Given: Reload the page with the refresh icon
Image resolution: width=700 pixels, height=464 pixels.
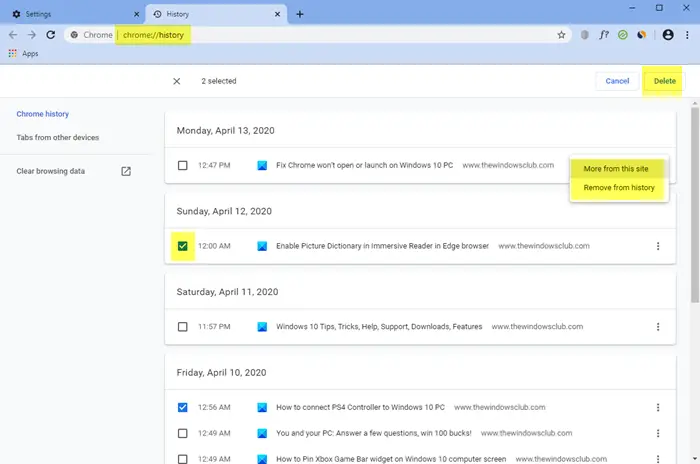Looking at the screenshot, I should click(x=50, y=35).
